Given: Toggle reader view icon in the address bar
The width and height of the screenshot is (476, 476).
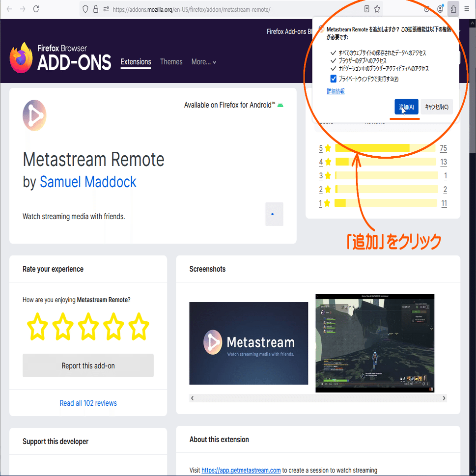Looking at the screenshot, I should (x=367, y=9).
